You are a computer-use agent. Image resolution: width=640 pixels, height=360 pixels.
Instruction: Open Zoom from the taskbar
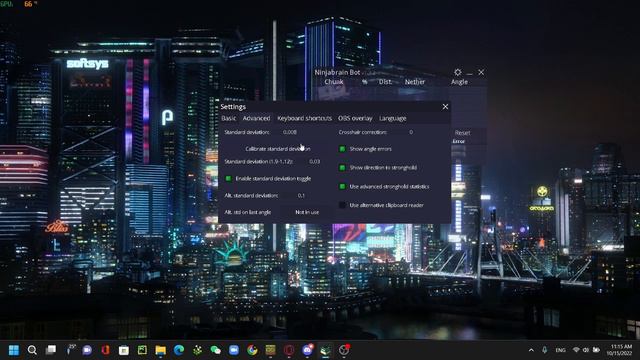click(x=233, y=350)
